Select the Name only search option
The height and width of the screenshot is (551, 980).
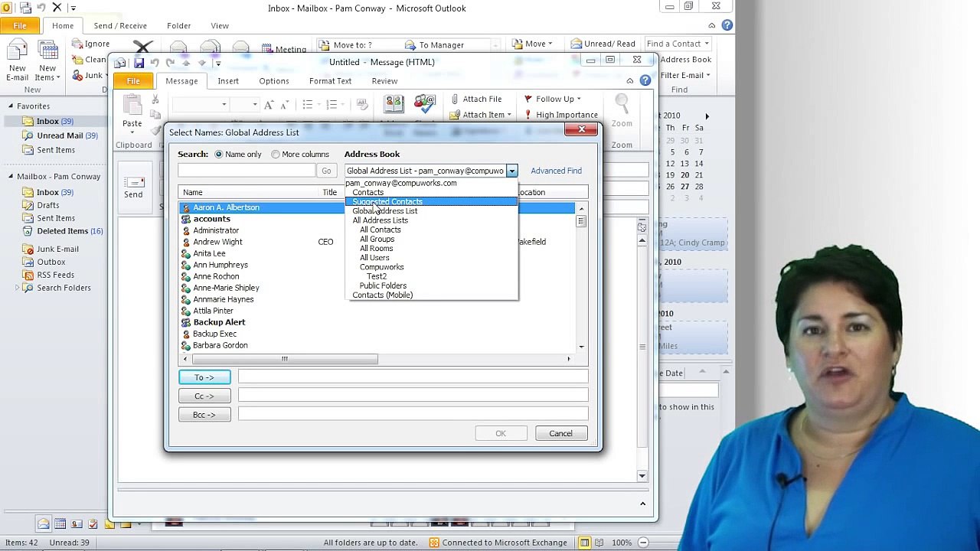point(219,155)
